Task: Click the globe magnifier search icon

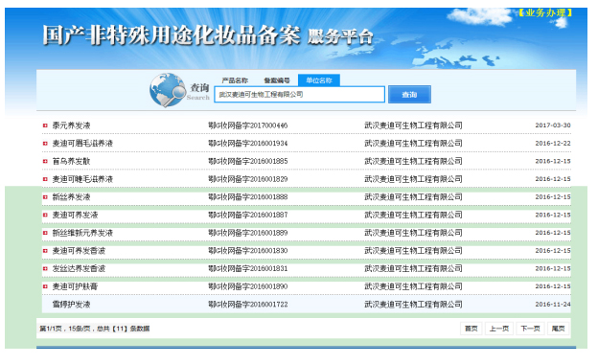Action: click(x=167, y=90)
